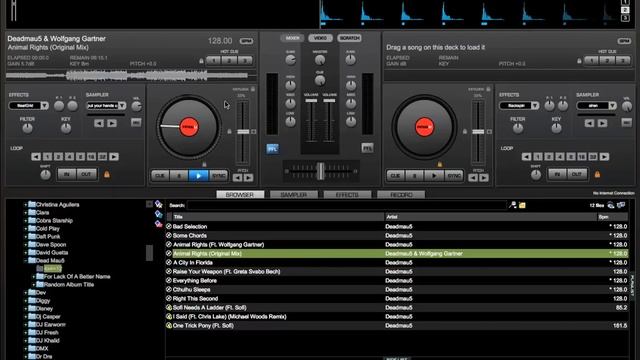Show the MIXER panel
The width and height of the screenshot is (640, 360).
292,38
